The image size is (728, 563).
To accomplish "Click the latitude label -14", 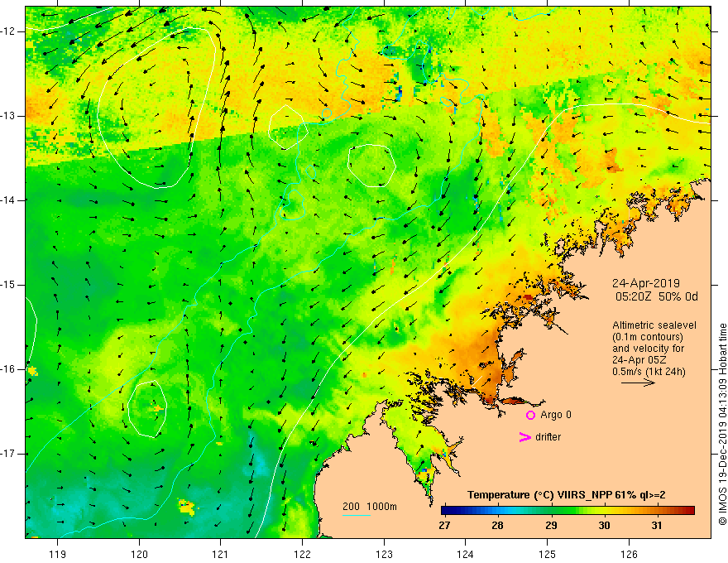I will click(8, 200).
